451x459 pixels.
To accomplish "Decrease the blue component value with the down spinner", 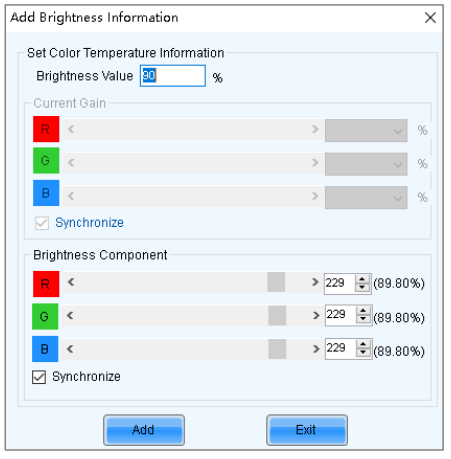I will pyautogui.click(x=363, y=353).
